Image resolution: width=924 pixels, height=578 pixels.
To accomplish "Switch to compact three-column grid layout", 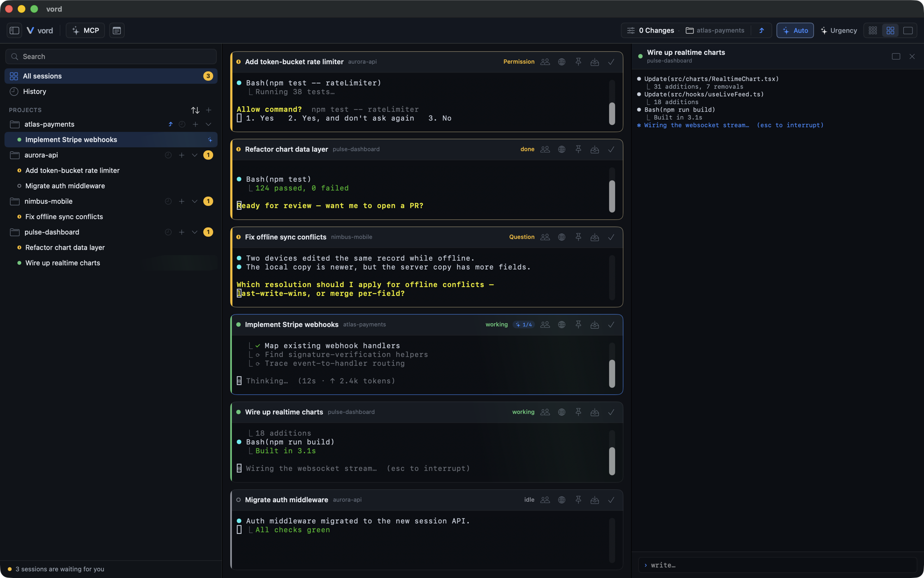I will tap(873, 31).
